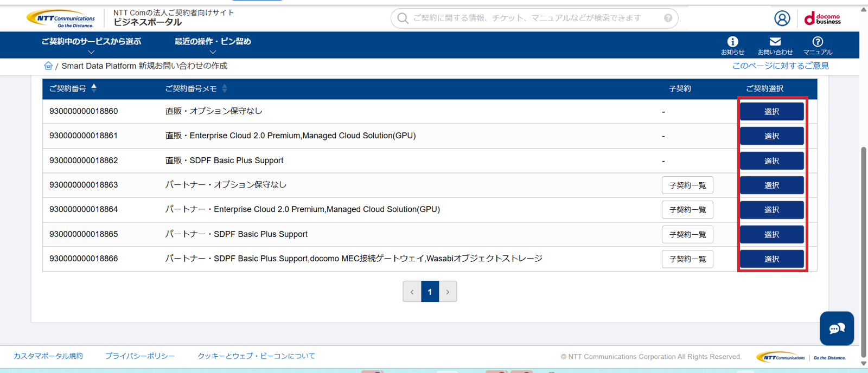Select contract 930000000018863
The image size is (868, 373).
click(771, 185)
